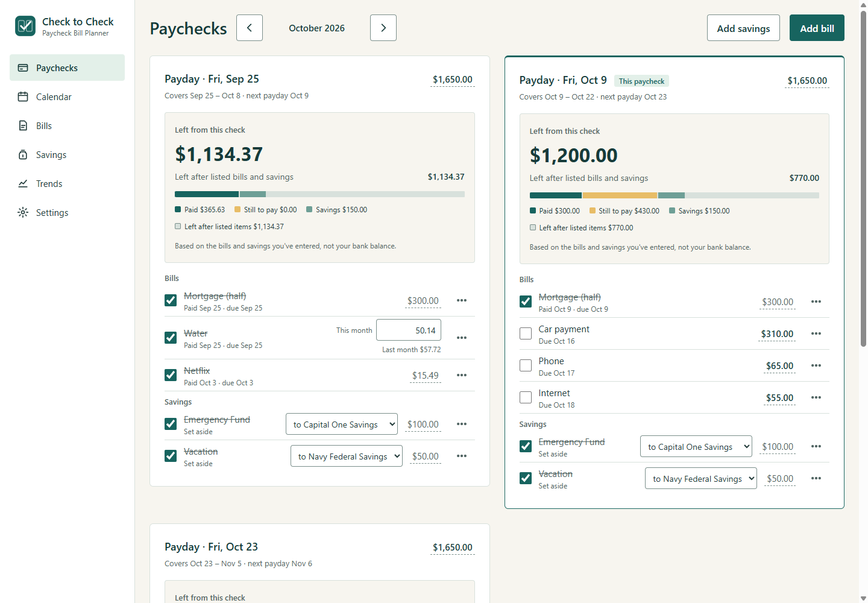Mark Internet bill as paid
868x603 pixels.
click(x=526, y=397)
